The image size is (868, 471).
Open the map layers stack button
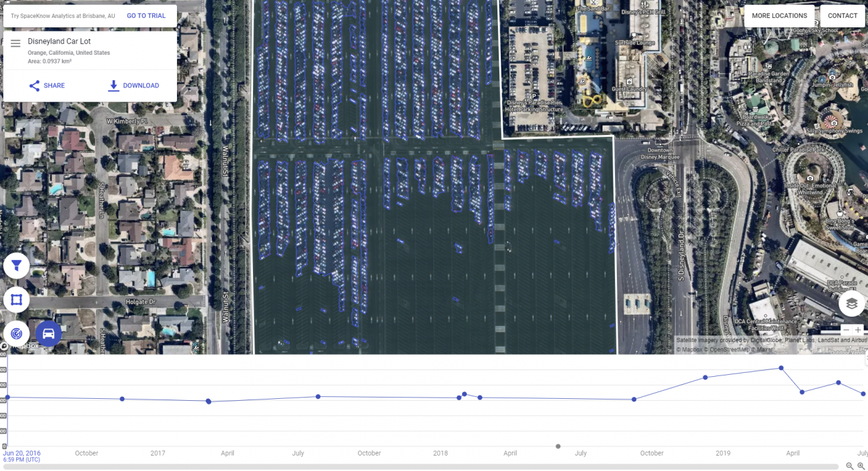[x=851, y=303]
